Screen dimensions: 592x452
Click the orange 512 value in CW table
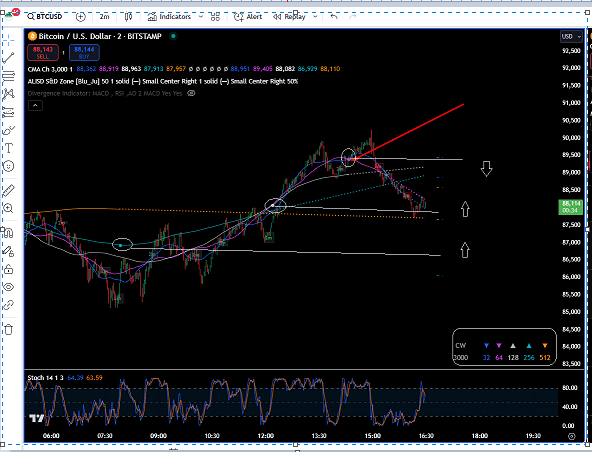click(x=544, y=358)
